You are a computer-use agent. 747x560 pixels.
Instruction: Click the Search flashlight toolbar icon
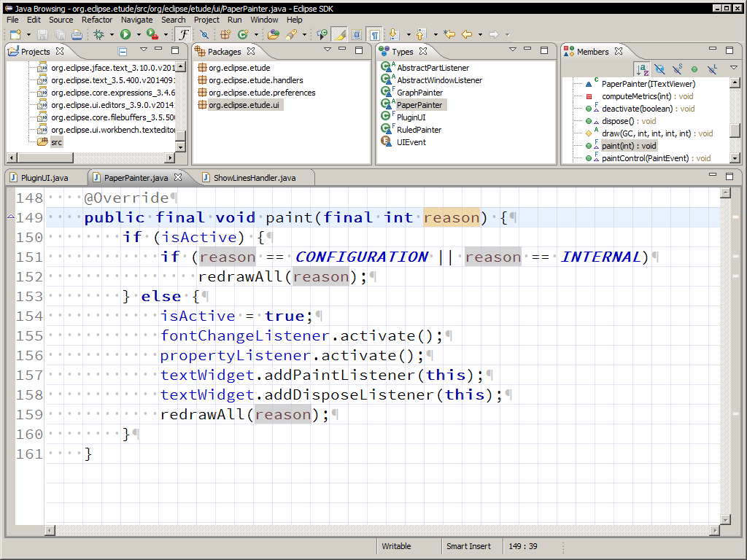(x=291, y=34)
